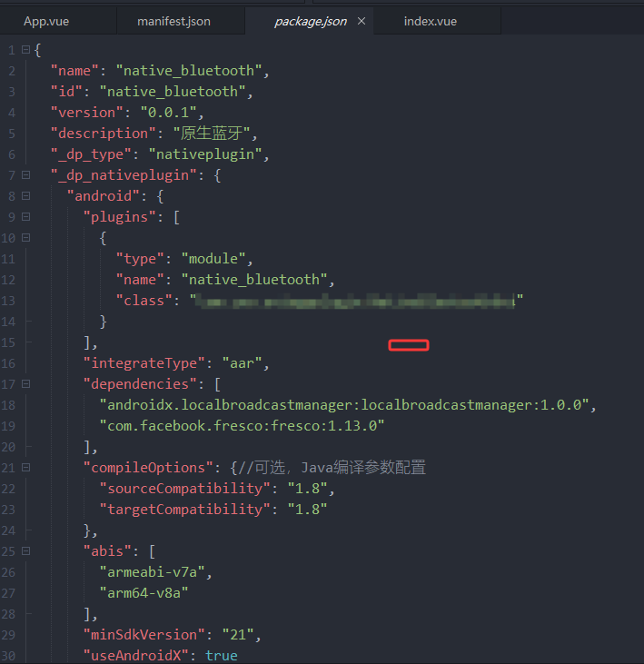Click the true value of useAndroidX

pos(221,656)
